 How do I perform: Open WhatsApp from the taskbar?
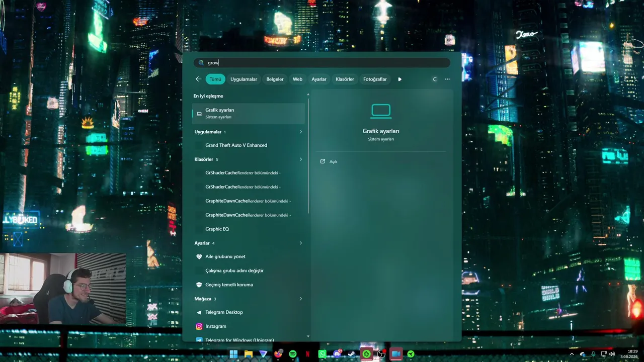pos(323,354)
